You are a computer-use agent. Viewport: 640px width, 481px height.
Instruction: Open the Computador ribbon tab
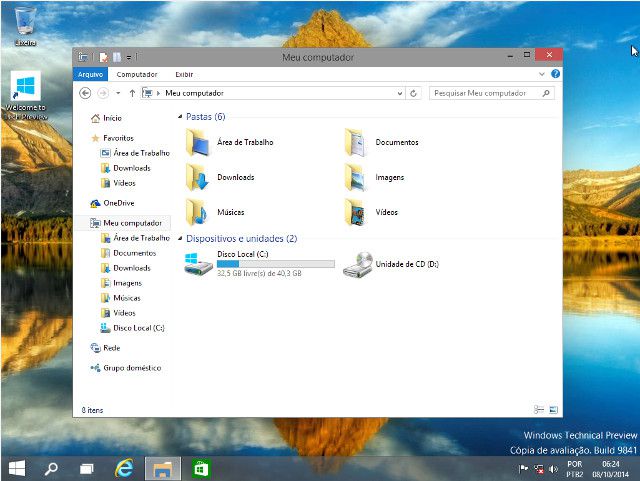137,74
